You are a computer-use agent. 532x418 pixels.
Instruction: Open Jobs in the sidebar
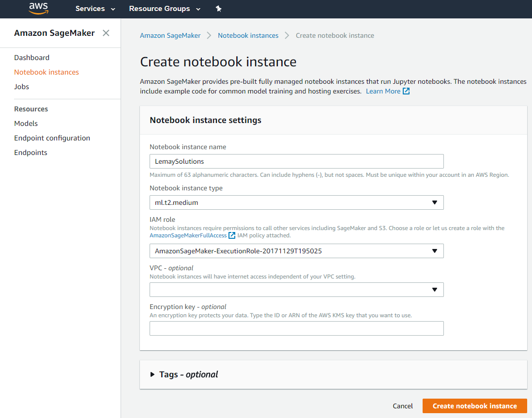coord(22,87)
